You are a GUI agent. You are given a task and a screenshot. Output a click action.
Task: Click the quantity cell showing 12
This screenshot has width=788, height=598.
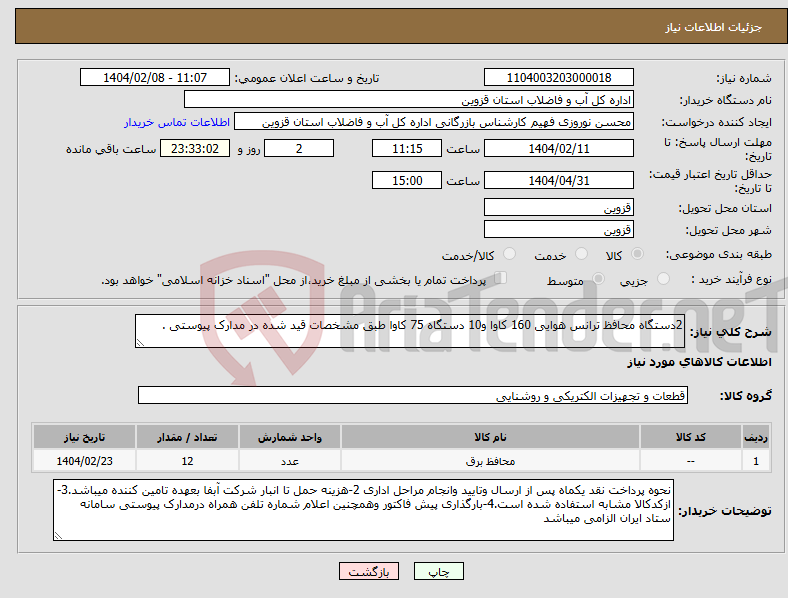(x=187, y=461)
